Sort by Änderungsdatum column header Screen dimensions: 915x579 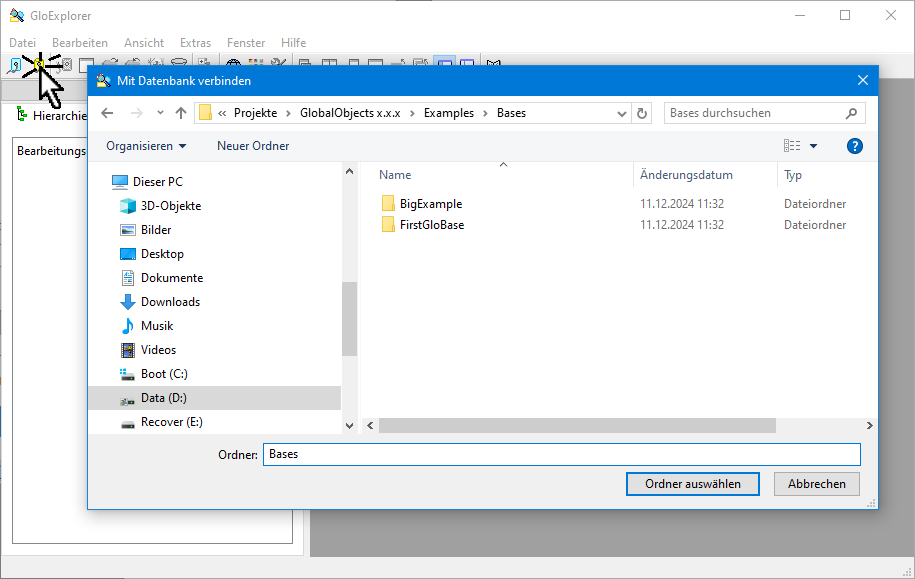coord(686,175)
